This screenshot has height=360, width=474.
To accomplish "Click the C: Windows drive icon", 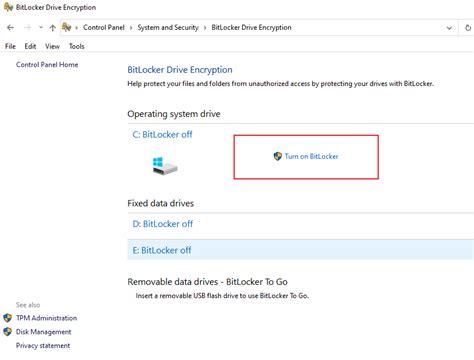I will (165, 166).
